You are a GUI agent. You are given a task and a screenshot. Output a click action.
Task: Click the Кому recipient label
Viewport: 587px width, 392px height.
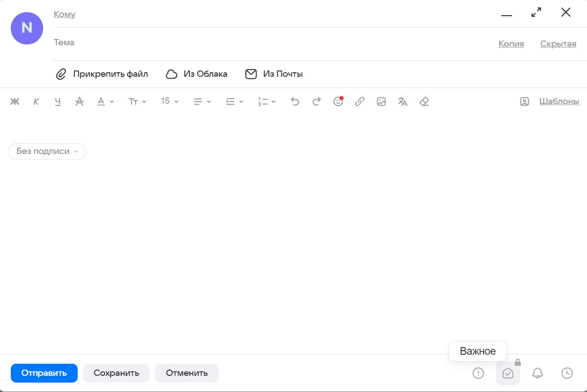[65, 14]
